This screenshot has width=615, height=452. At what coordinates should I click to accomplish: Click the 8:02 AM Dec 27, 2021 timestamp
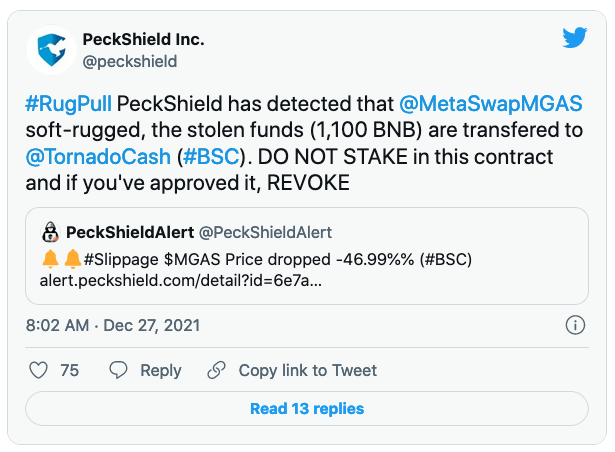[113, 325]
